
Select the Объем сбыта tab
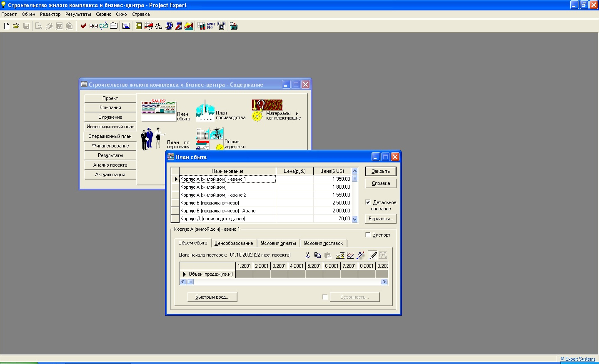point(193,243)
